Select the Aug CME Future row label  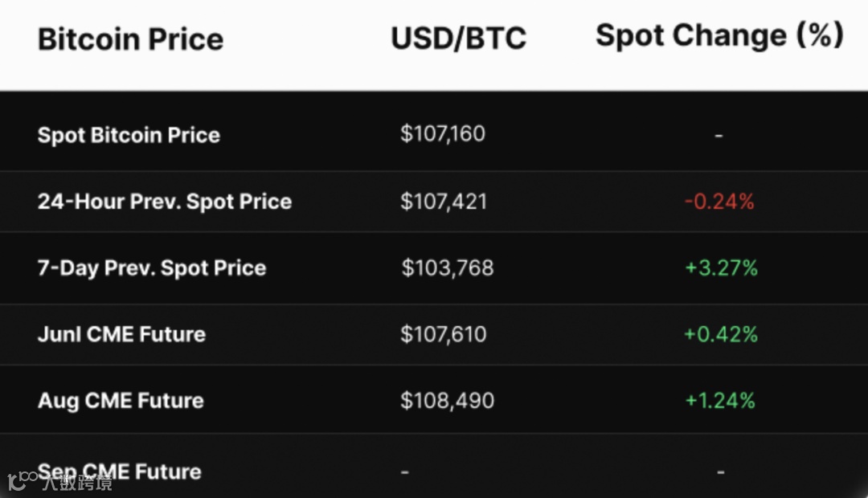(x=121, y=400)
